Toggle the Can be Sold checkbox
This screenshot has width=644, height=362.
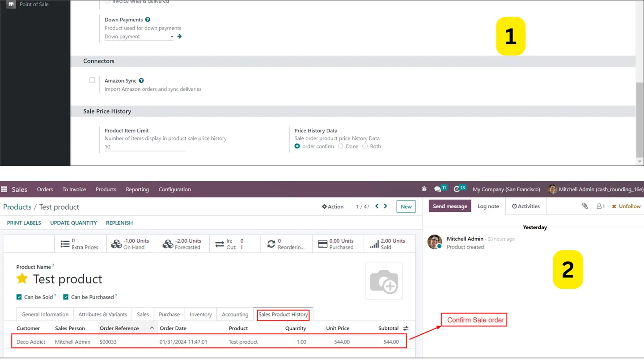(19, 297)
